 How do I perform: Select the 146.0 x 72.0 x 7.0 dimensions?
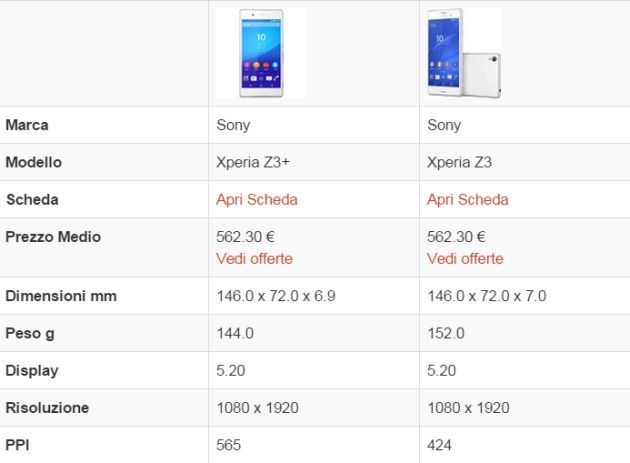(x=486, y=296)
